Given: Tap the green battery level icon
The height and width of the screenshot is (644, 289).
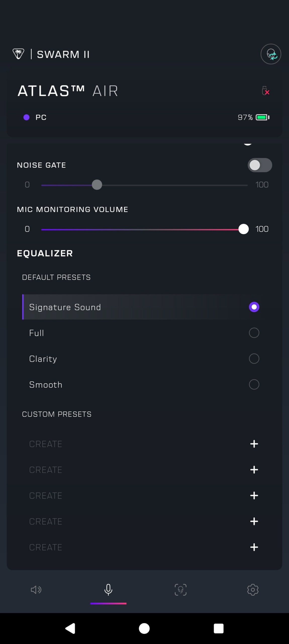Looking at the screenshot, I should [262, 117].
